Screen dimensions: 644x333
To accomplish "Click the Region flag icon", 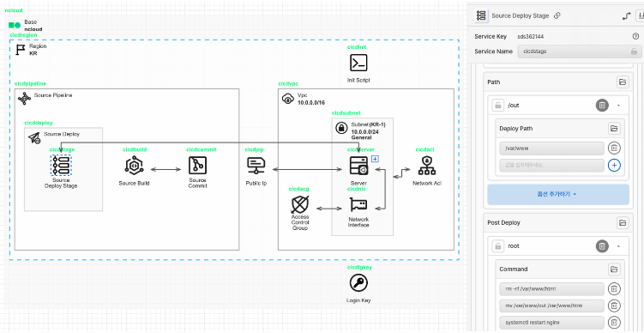I will [x=21, y=50].
